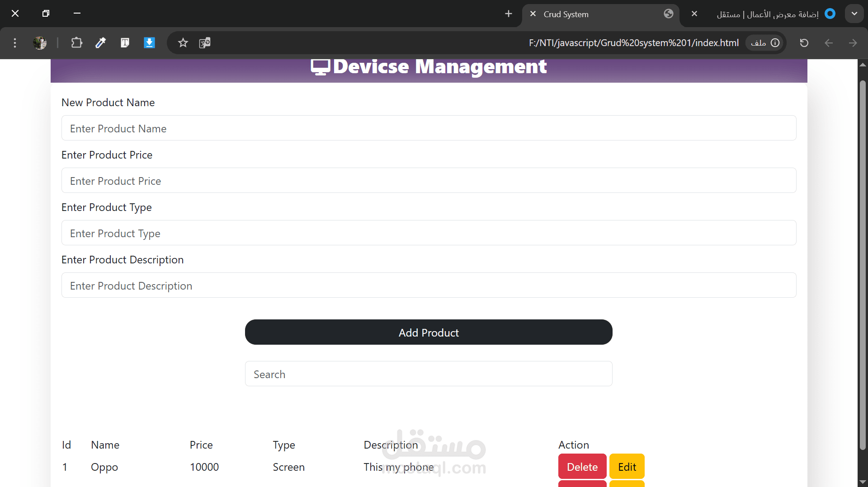Viewport: 868px width, 487px height.
Task: Click the Add Product button
Action: point(429,332)
